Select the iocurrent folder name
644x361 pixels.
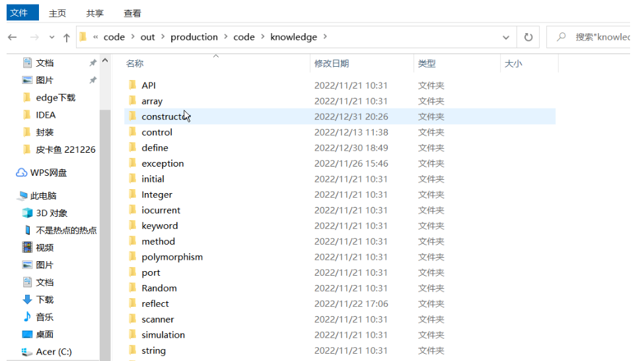(161, 210)
